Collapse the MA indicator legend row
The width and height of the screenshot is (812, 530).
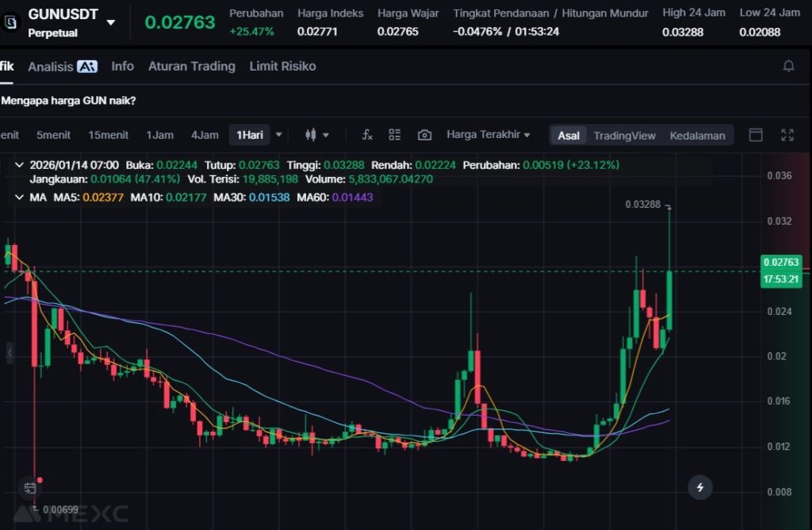pyautogui.click(x=19, y=197)
